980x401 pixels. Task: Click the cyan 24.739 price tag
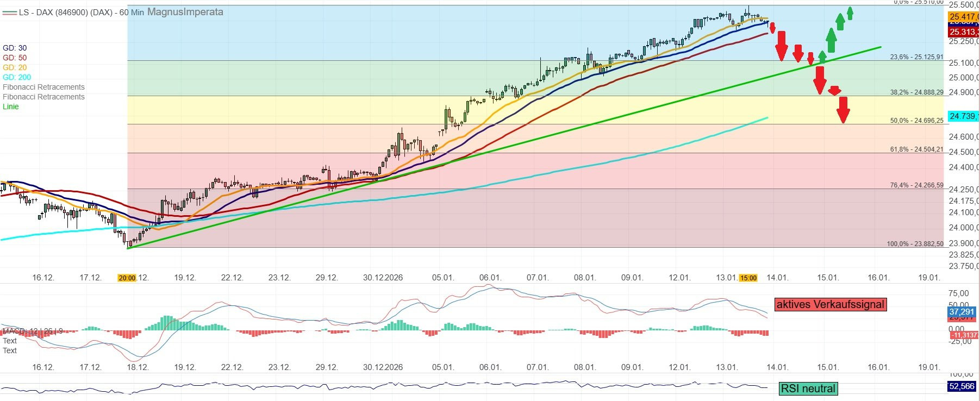point(963,116)
